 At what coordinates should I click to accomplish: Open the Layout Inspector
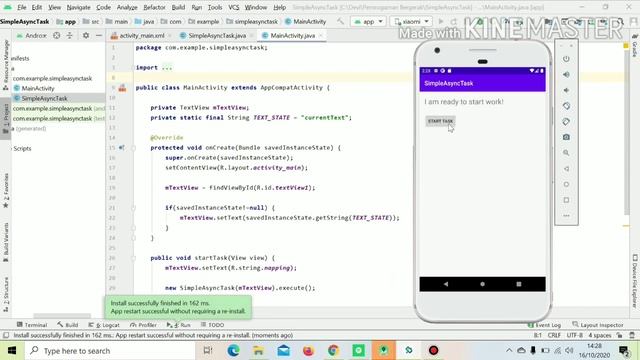click(x=598, y=325)
